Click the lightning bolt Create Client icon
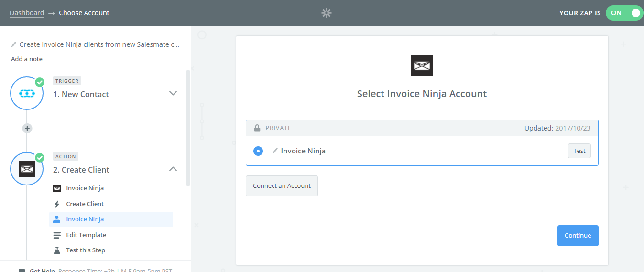Viewport: 644px width, 272px height. (57, 204)
